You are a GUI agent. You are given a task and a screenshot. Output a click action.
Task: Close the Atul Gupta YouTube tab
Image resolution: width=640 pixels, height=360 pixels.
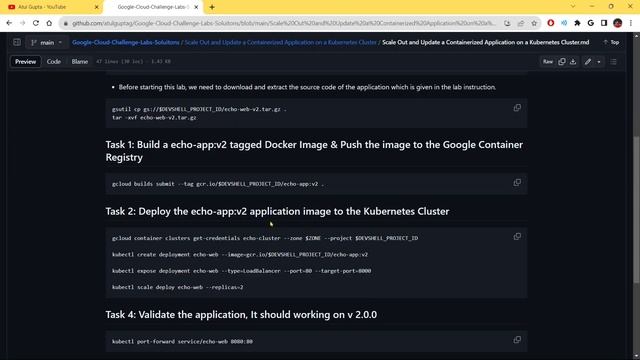tap(97, 7)
